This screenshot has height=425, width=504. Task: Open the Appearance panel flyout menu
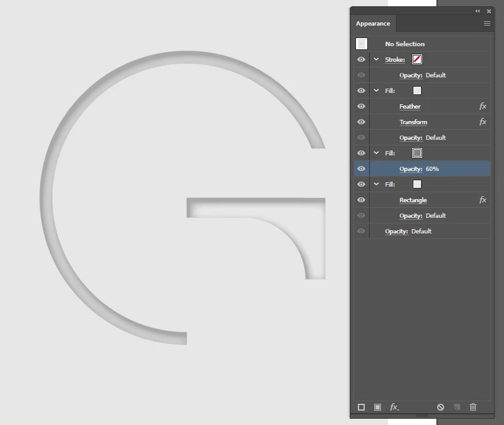coord(487,24)
